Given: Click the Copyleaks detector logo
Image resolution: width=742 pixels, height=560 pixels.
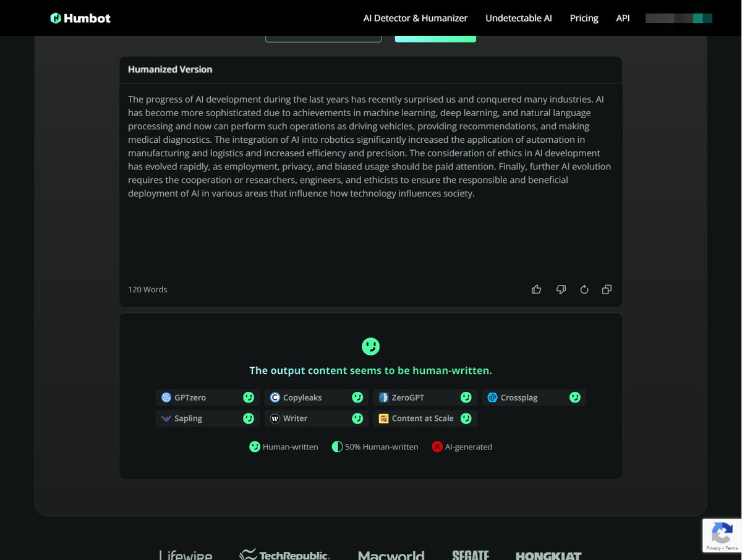Looking at the screenshot, I should click(x=275, y=397).
